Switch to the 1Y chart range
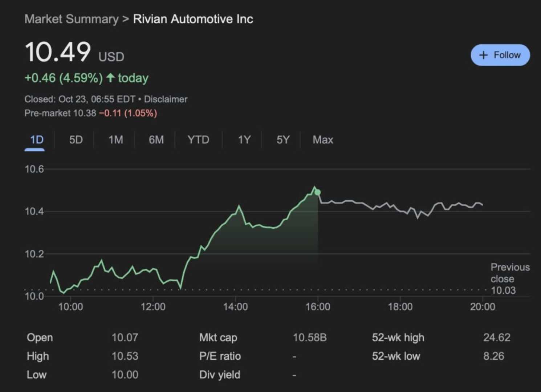Viewport: 541px width, 392px height. [x=244, y=140]
